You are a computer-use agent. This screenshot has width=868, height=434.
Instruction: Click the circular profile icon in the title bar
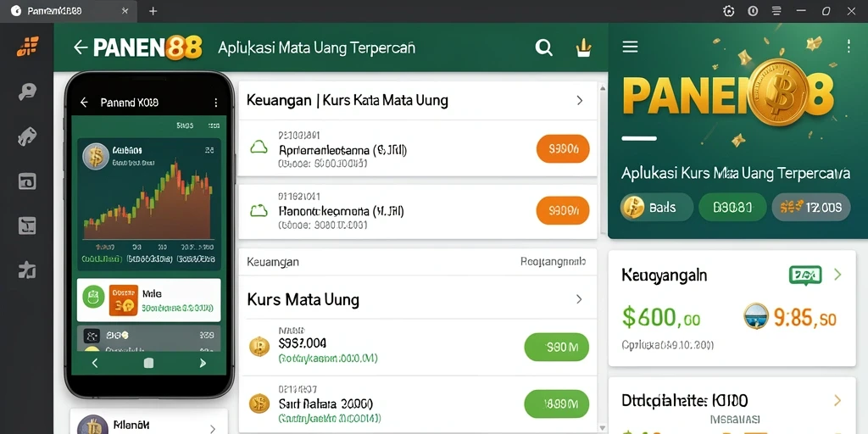pyautogui.click(x=753, y=11)
